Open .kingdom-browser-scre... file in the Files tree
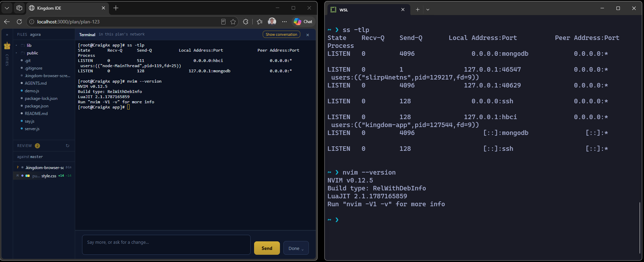644x262 pixels. pyautogui.click(x=47, y=76)
